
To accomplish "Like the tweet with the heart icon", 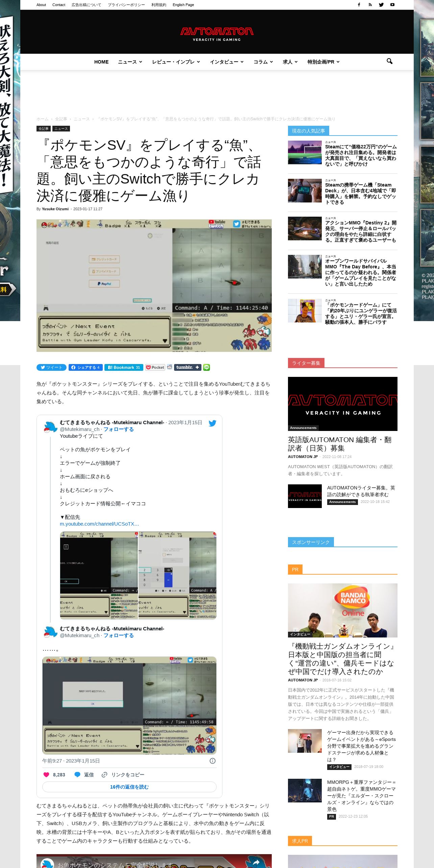I will [x=46, y=775].
